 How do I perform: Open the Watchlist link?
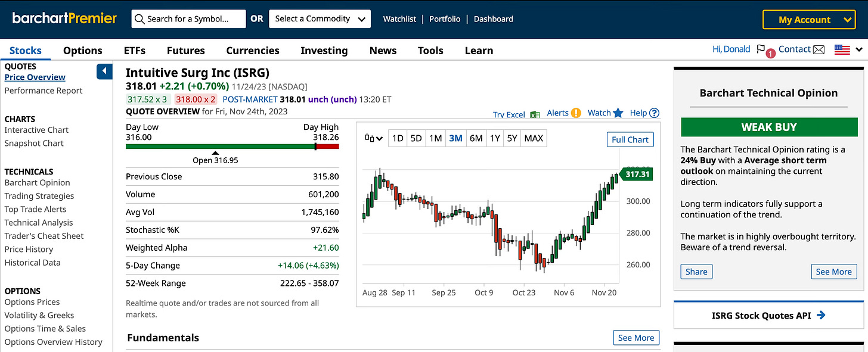click(399, 19)
